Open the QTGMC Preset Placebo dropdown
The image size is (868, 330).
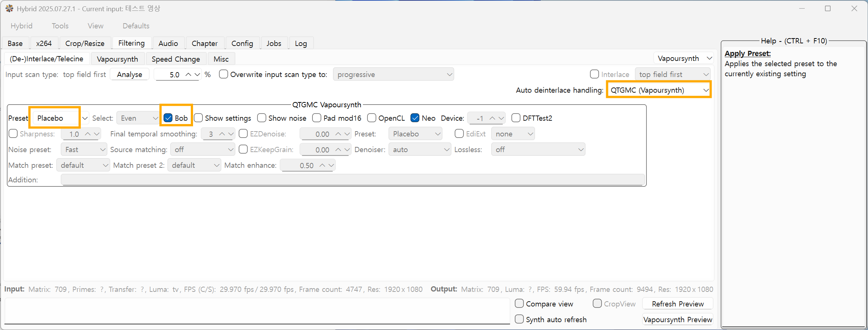click(61, 118)
